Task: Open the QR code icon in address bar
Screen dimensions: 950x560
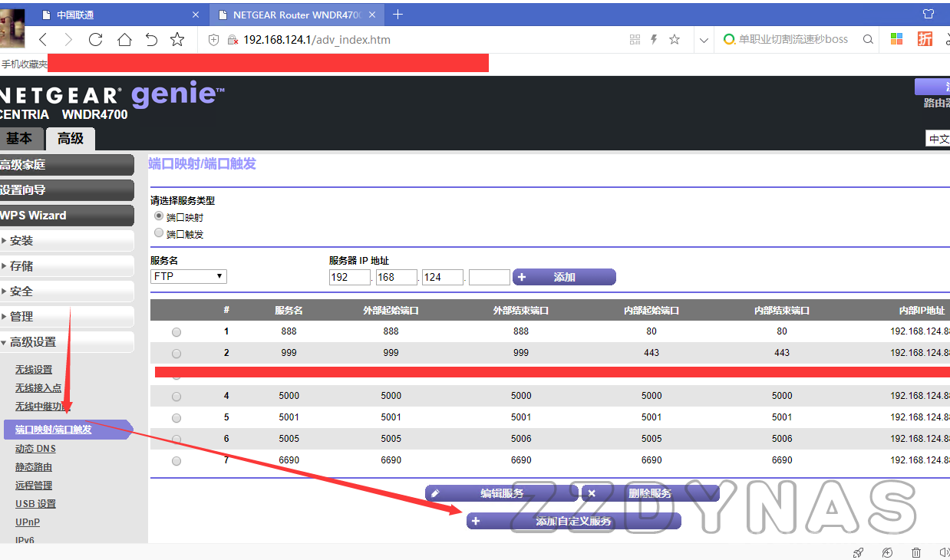Action: tap(635, 40)
